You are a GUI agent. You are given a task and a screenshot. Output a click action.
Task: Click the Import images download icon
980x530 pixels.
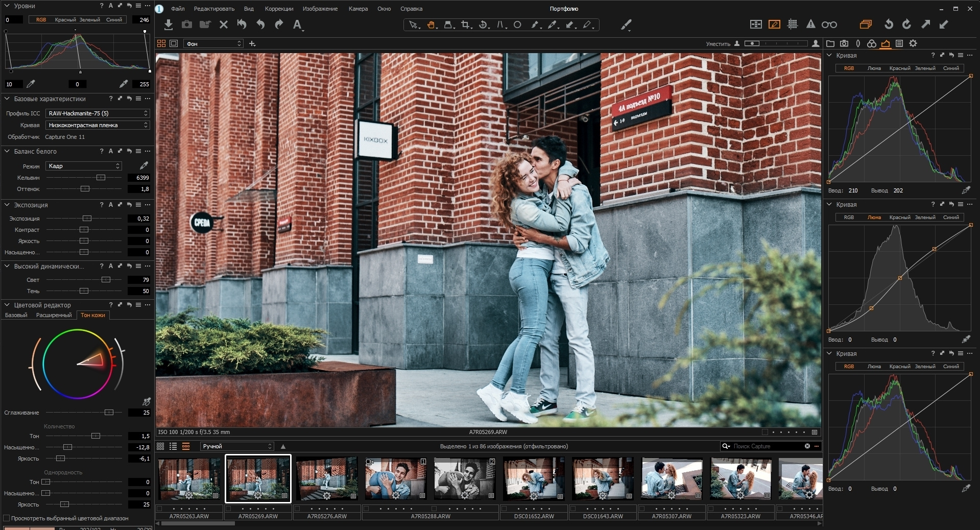point(169,25)
